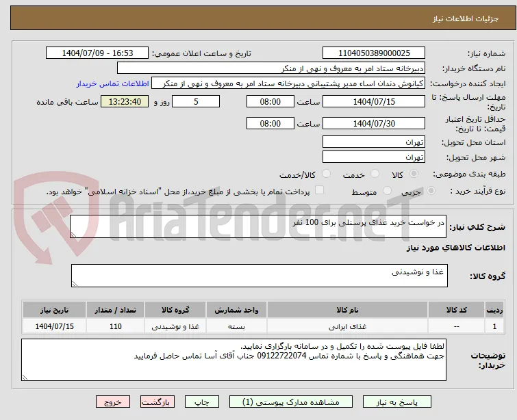This screenshot has height=420, width=517.
Task: Click the شهر محل تحویل field
Action: (374, 157)
